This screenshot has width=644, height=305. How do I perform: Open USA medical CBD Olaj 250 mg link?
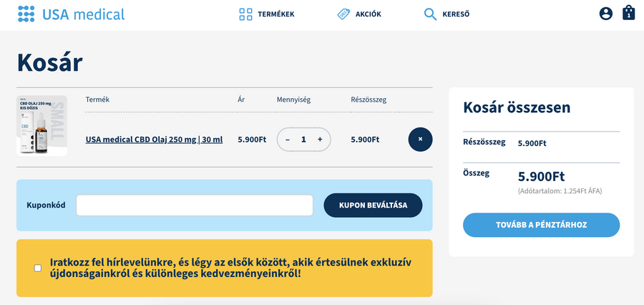[154, 140]
